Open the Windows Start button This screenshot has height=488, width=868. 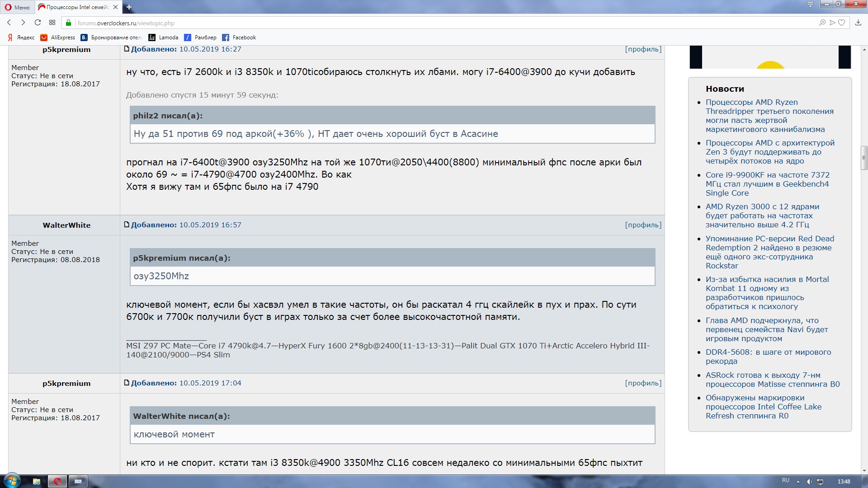(x=12, y=480)
